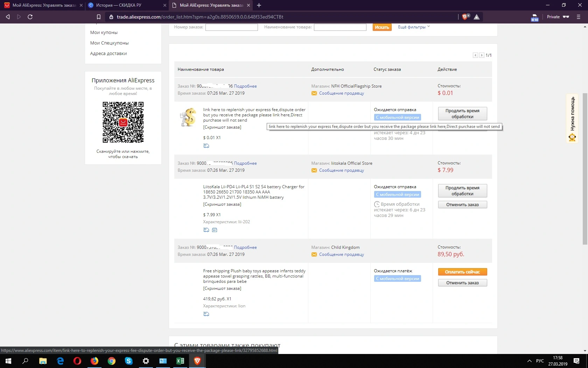The image size is (588, 368).
Task: Launch Opera from taskbar
Action: 77,361
